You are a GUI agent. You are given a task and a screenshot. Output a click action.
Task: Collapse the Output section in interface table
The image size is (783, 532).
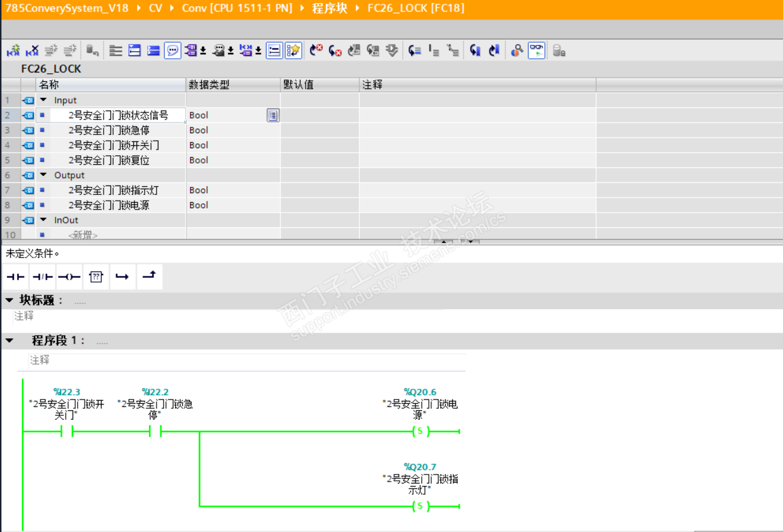(44, 175)
